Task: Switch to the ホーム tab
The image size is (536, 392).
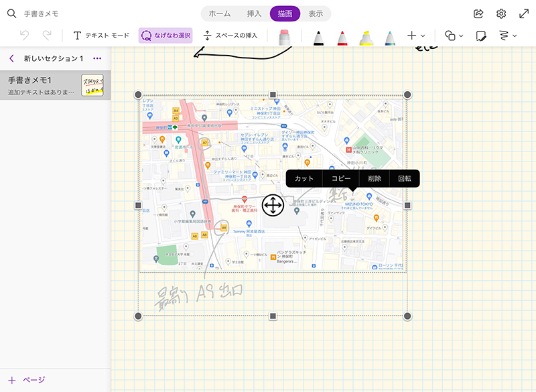Action: point(220,13)
